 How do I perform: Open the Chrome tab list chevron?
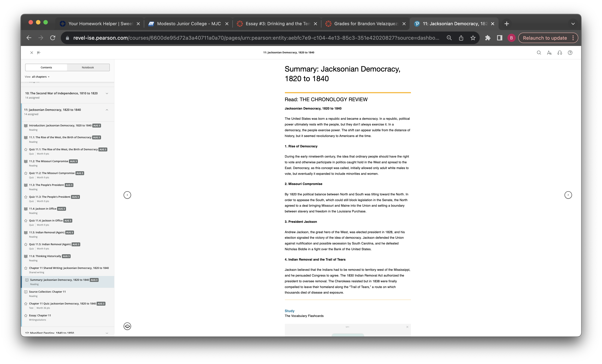pos(573,24)
